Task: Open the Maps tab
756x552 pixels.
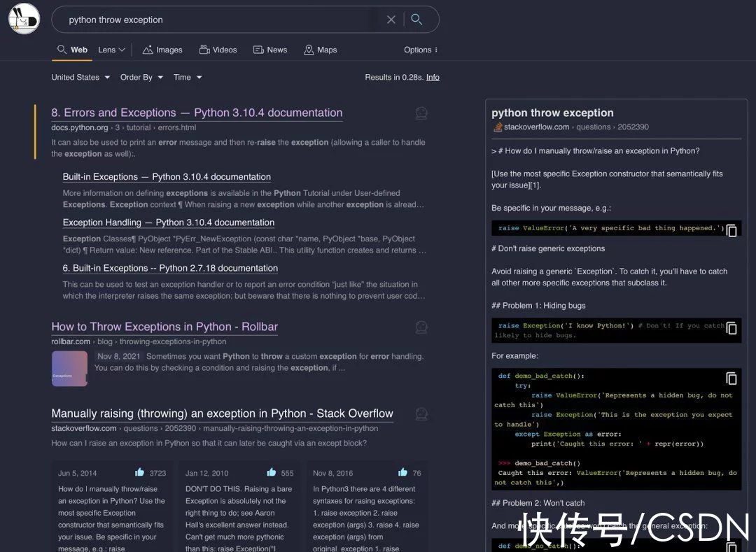Action: [x=320, y=50]
